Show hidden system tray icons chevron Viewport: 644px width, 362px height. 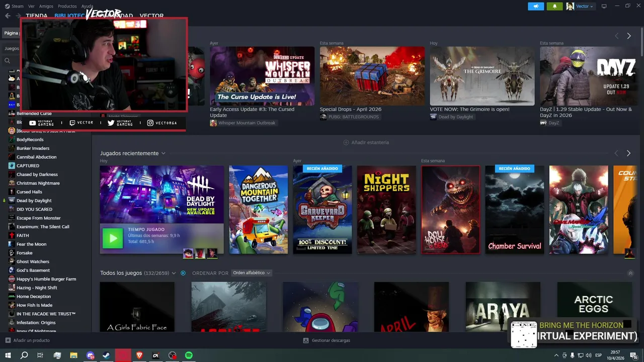pos(556,355)
